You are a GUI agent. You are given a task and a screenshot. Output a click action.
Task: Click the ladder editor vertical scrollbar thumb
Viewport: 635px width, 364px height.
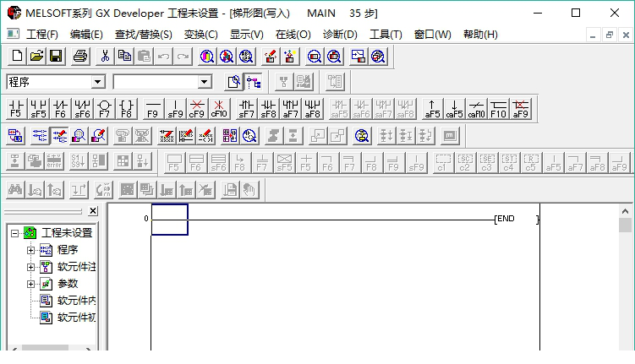tap(625, 225)
